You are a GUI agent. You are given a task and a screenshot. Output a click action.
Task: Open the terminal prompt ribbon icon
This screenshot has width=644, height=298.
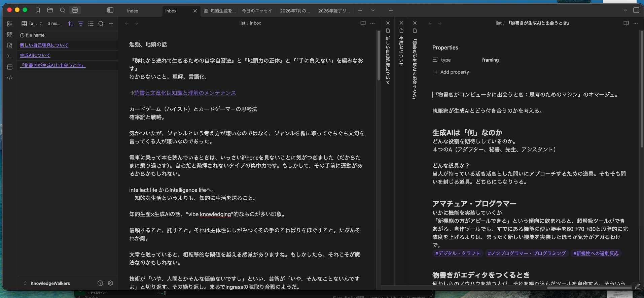(10, 56)
